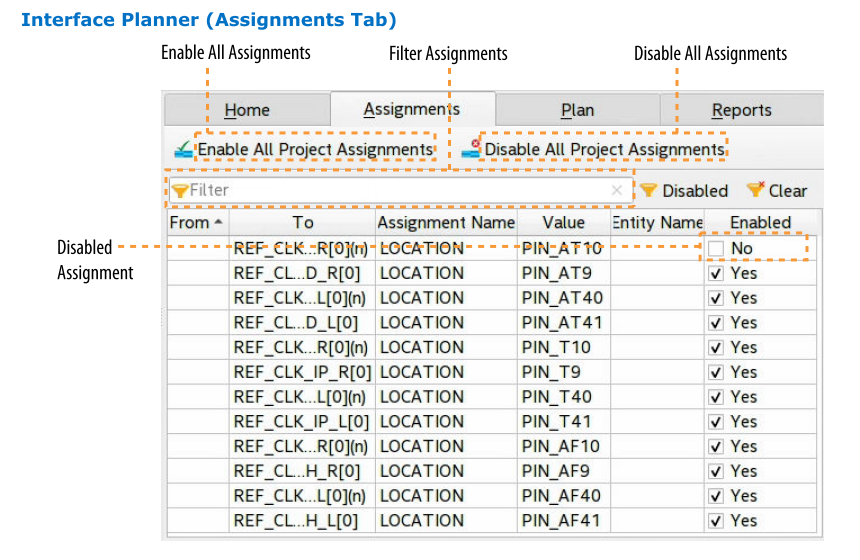Click inside the Filter text field
The image size is (860, 560).
point(400,190)
